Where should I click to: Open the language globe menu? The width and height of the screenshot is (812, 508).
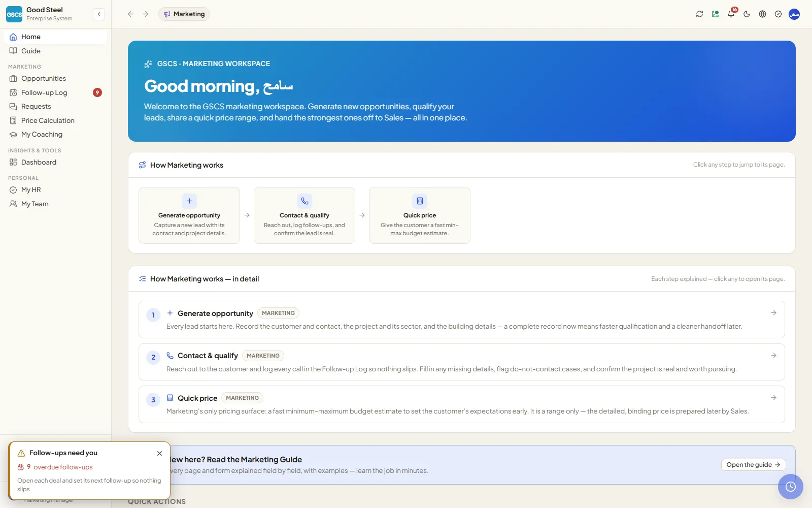(x=762, y=14)
